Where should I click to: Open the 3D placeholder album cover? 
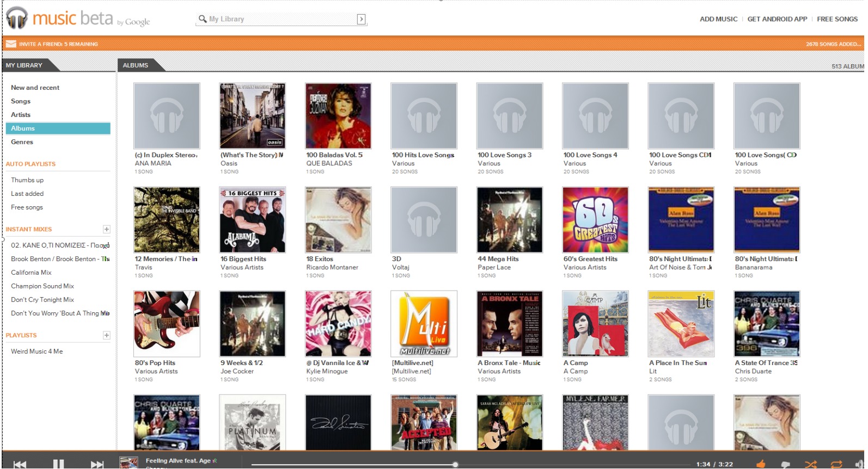pos(424,220)
